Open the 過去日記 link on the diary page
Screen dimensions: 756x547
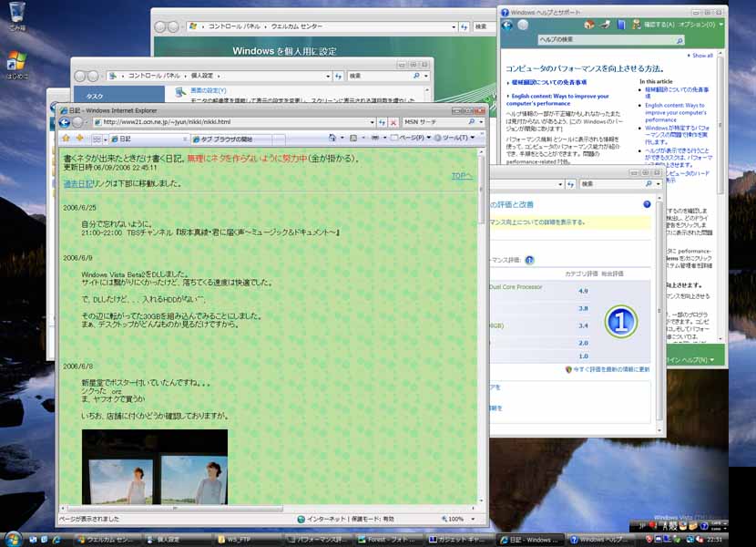pyautogui.click(x=77, y=183)
